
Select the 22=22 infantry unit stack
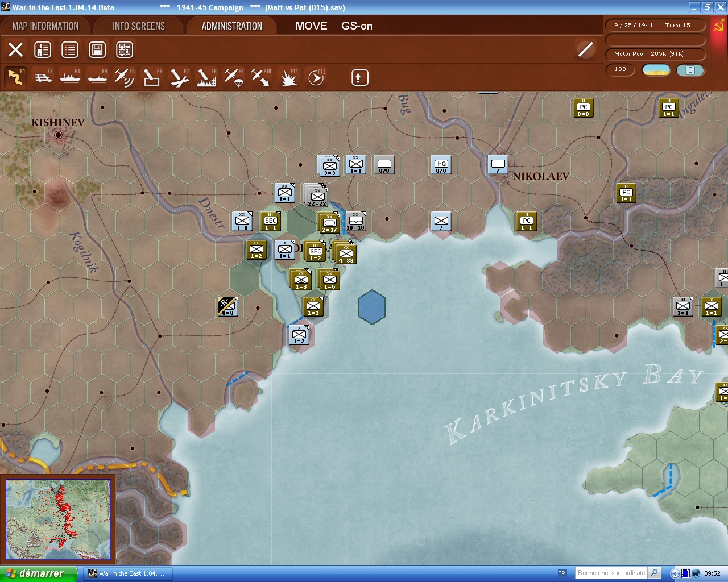coord(316,196)
